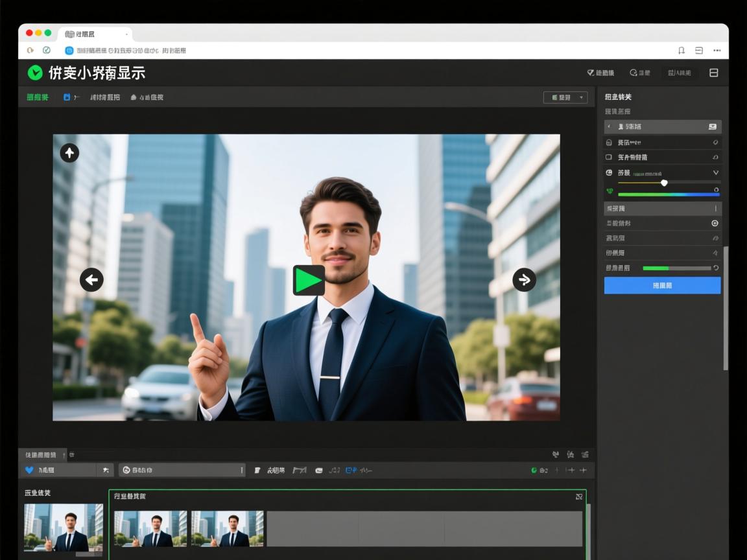Click the left arrow on the video preview
Image resolution: width=747 pixels, height=560 pixels.
(91, 280)
